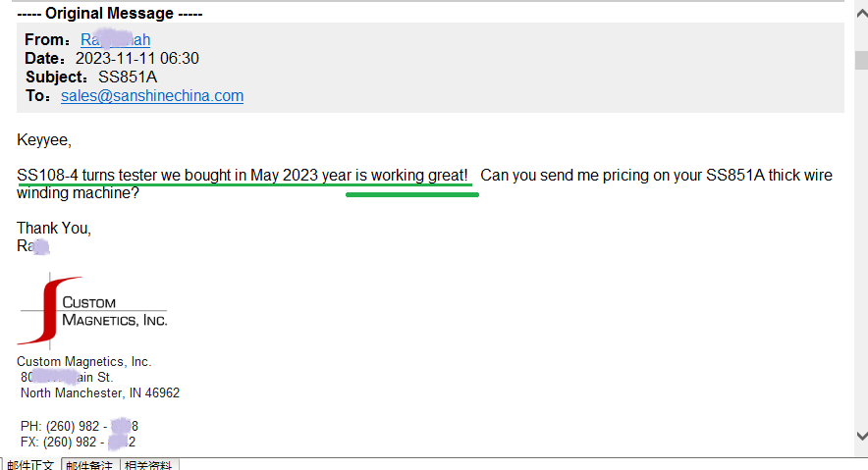Click the date 2023-11-11 06:30 text
Image resolution: width=868 pixels, height=470 pixels.
point(137,58)
